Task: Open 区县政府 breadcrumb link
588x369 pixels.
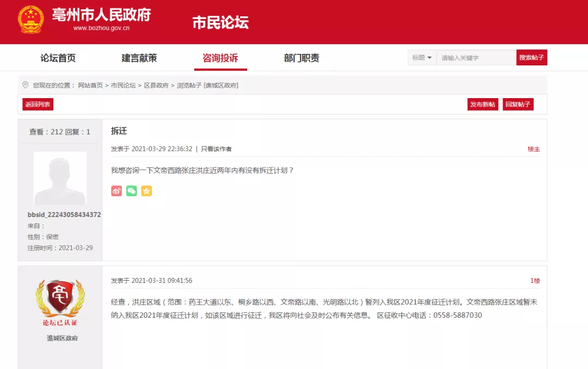Action: [x=156, y=85]
